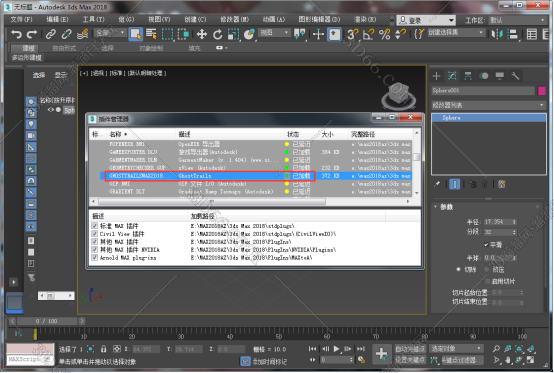Click the pink object color swatch

[x=542, y=91]
